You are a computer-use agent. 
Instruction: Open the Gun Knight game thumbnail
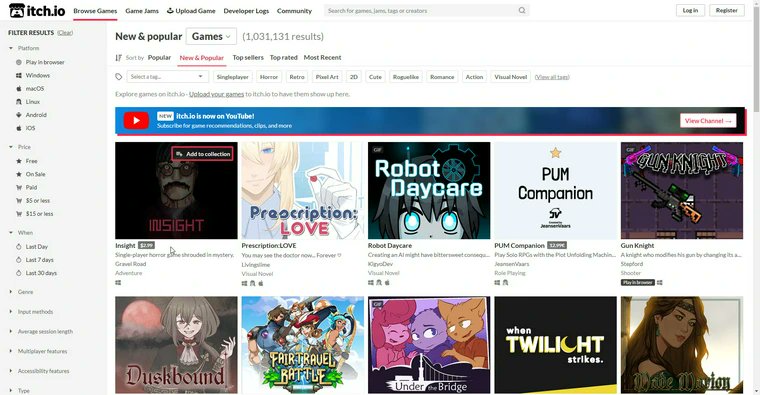(x=681, y=190)
